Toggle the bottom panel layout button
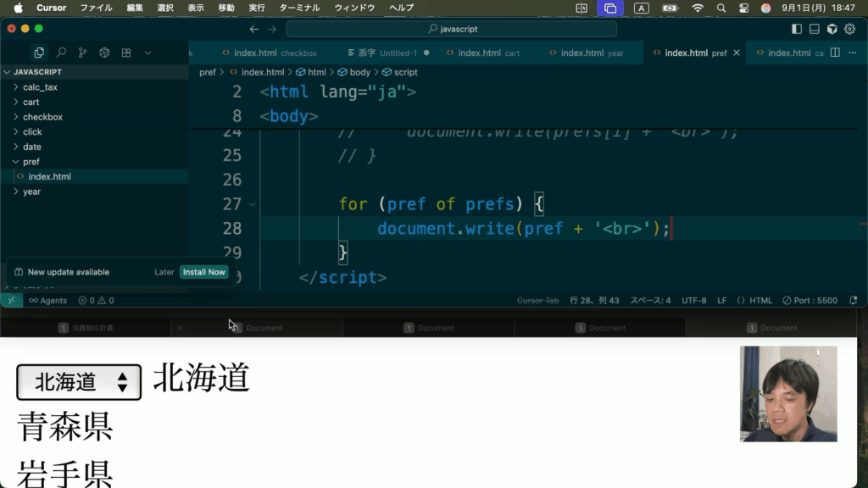Viewport: 868px width, 488px height. tap(814, 29)
